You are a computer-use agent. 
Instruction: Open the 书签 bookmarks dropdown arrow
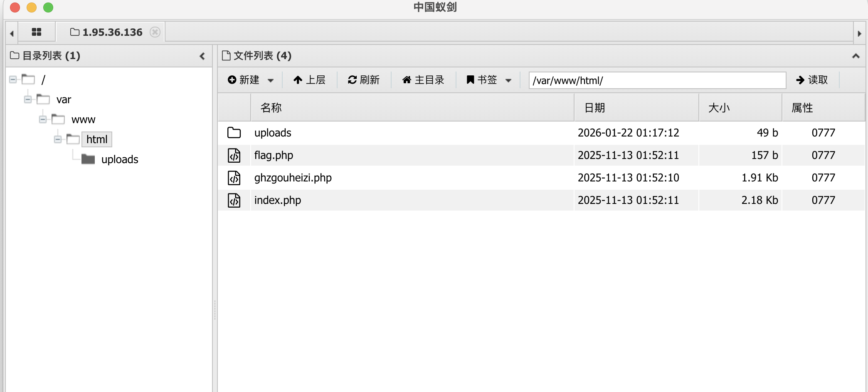coord(508,80)
